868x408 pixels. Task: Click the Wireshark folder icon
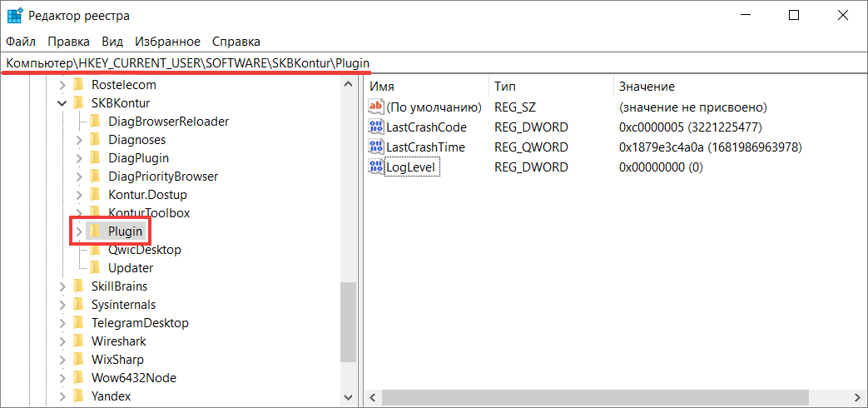pos(78,341)
